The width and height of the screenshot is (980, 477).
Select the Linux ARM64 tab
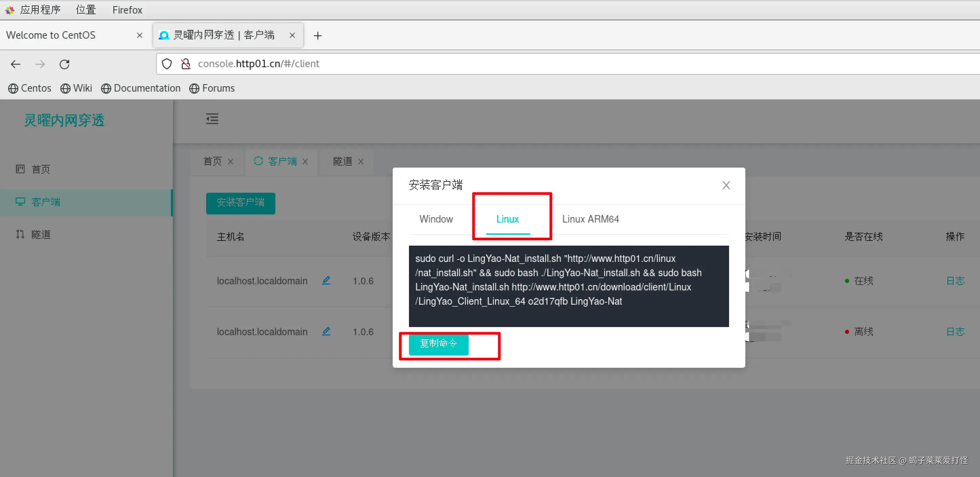click(590, 219)
